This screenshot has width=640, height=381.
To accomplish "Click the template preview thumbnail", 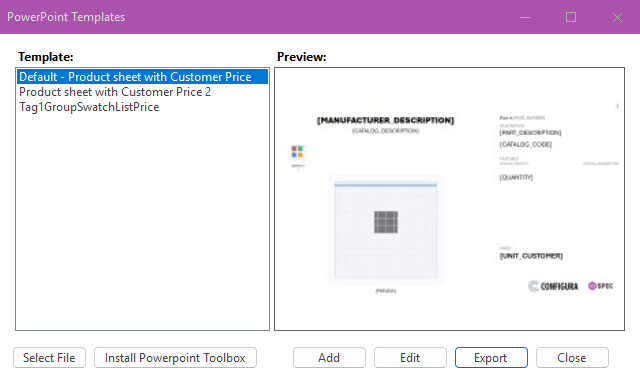I will 449,199.
